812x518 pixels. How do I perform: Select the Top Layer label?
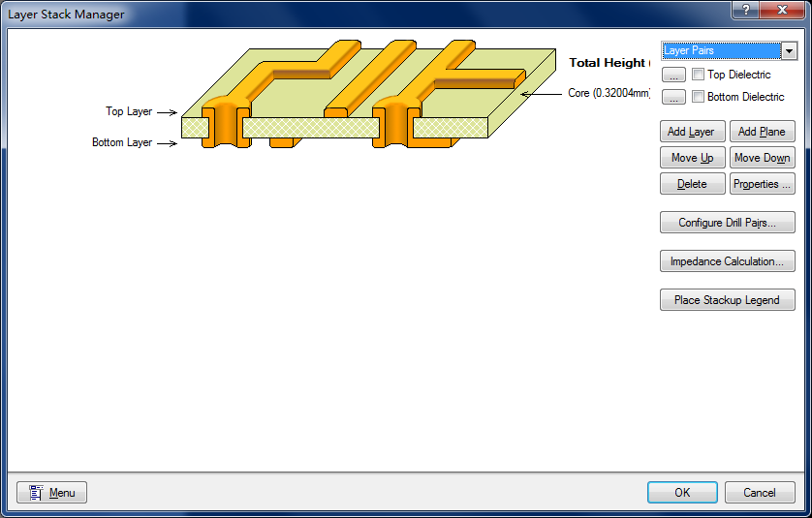(x=129, y=111)
